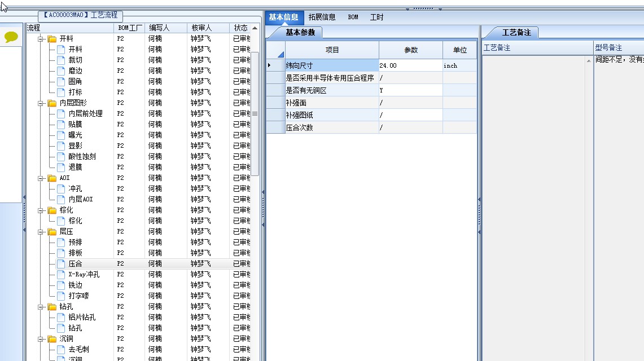Select the 预排 tree item

tap(75, 243)
